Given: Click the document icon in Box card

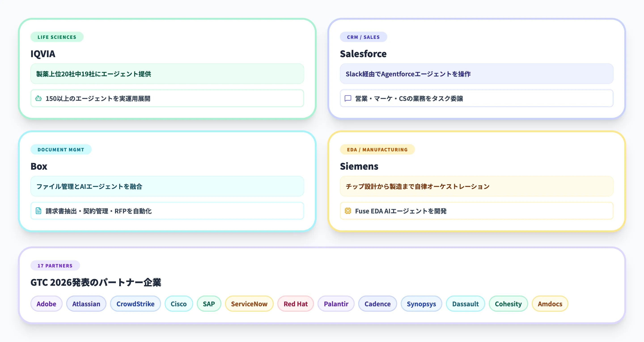Looking at the screenshot, I should [x=38, y=211].
